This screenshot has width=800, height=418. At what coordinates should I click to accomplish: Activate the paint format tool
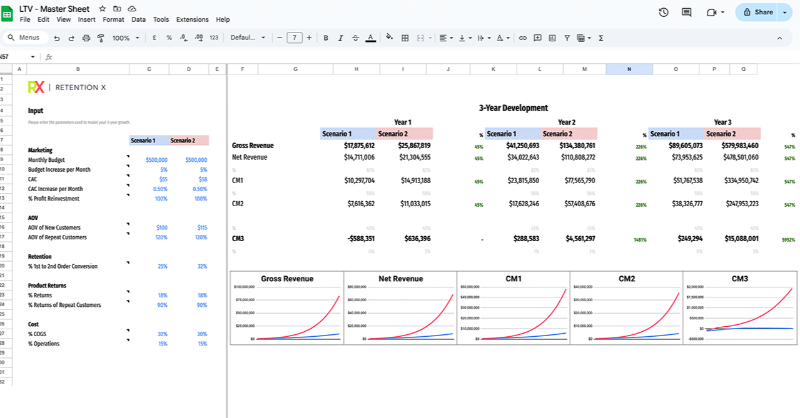tap(101, 38)
